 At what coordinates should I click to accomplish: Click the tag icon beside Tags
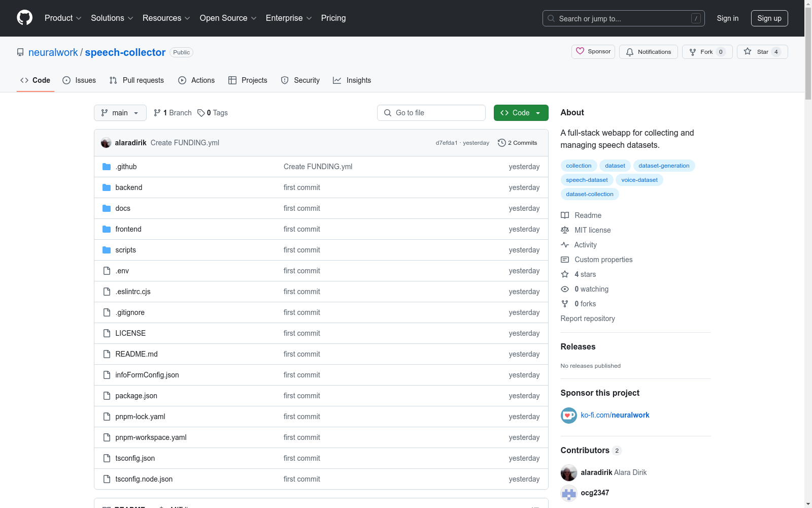click(201, 113)
